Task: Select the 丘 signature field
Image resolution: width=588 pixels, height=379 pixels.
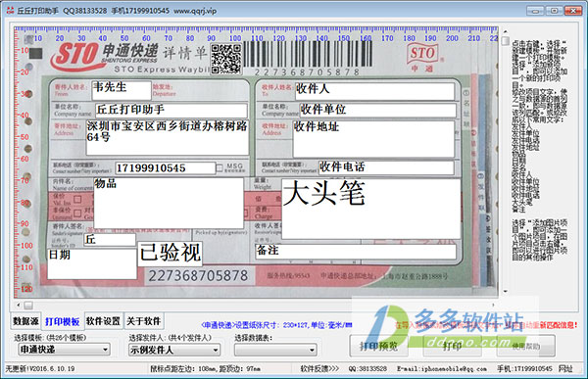Action: click(x=110, y=240)
